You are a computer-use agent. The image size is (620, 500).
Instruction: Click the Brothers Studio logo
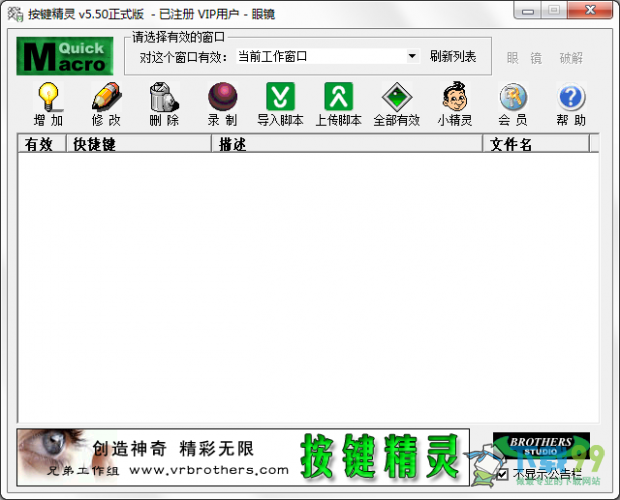(541, 446)
